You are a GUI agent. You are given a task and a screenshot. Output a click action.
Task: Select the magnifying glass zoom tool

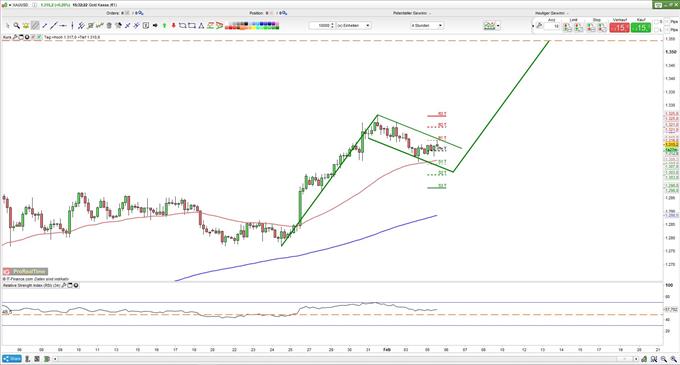(x=16, y=26)
